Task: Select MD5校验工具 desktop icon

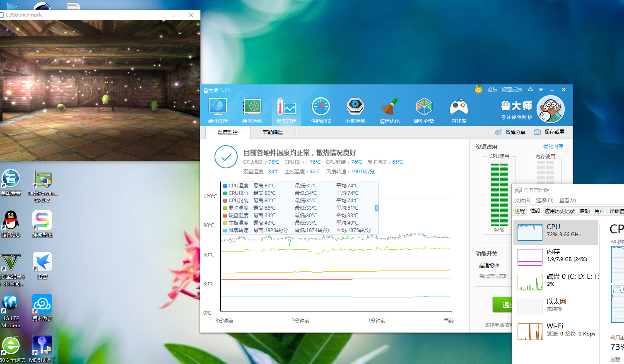Action: coord(42,350)
